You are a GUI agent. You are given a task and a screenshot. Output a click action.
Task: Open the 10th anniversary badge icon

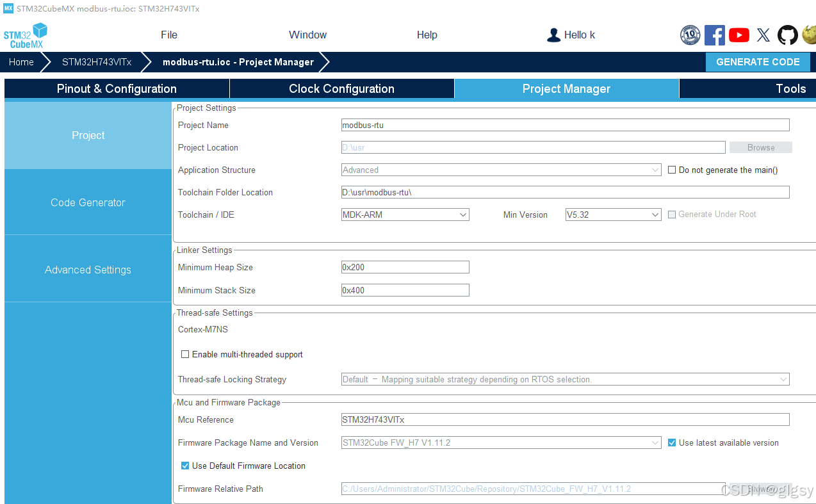coord(690,35)
